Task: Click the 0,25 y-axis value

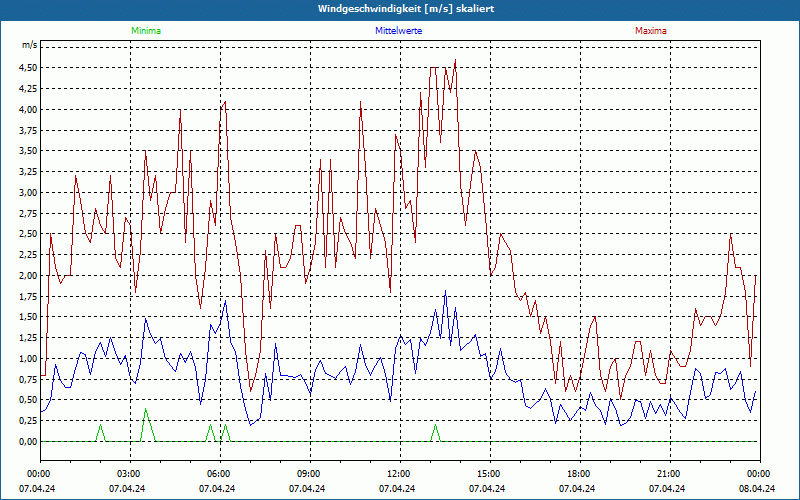Action: (28, 421)
